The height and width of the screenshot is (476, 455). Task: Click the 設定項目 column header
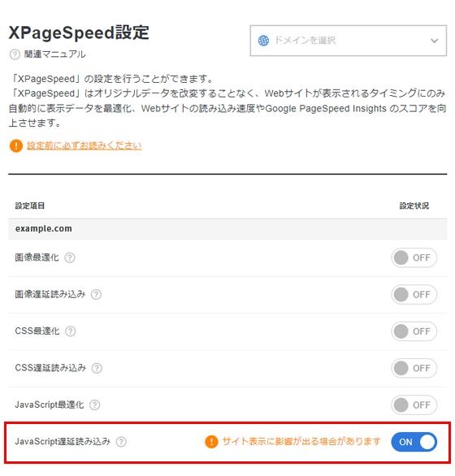pos(30,206)
